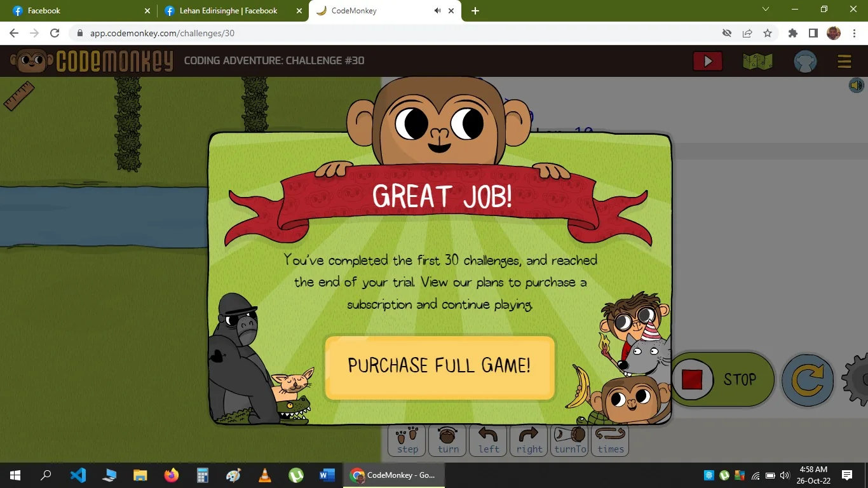
Task: Open Windows taskbar search
Action: point(46,475)
